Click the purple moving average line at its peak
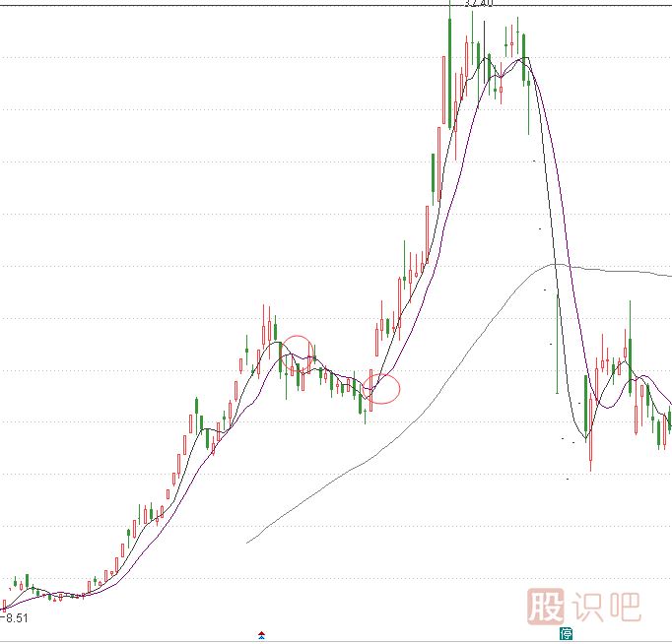672x644 pixels. click(522, 58)
